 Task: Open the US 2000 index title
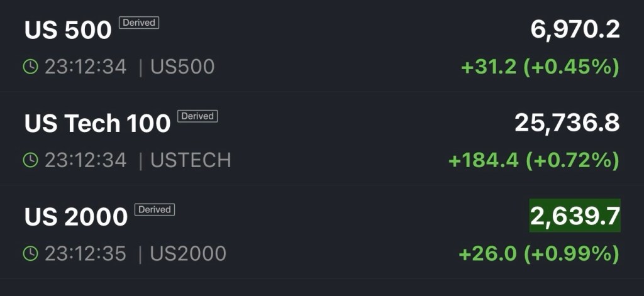[75, 217]
